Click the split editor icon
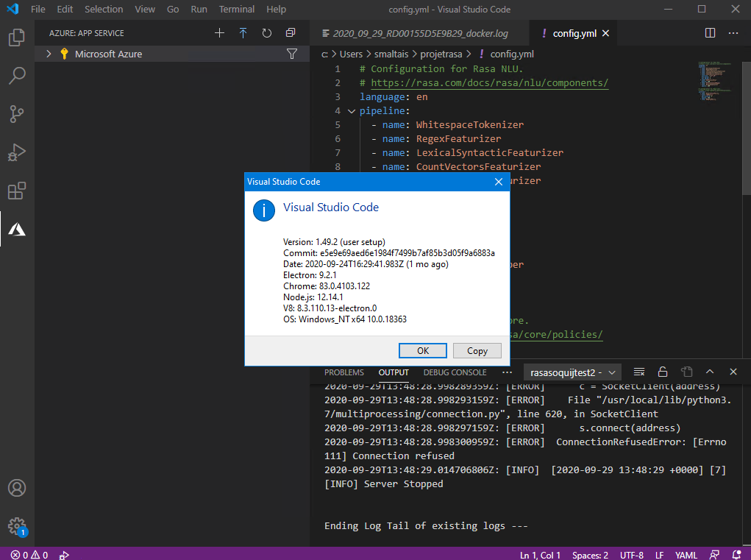The width and height of the screenshot is (751, 560). click(x=710, y=33)
